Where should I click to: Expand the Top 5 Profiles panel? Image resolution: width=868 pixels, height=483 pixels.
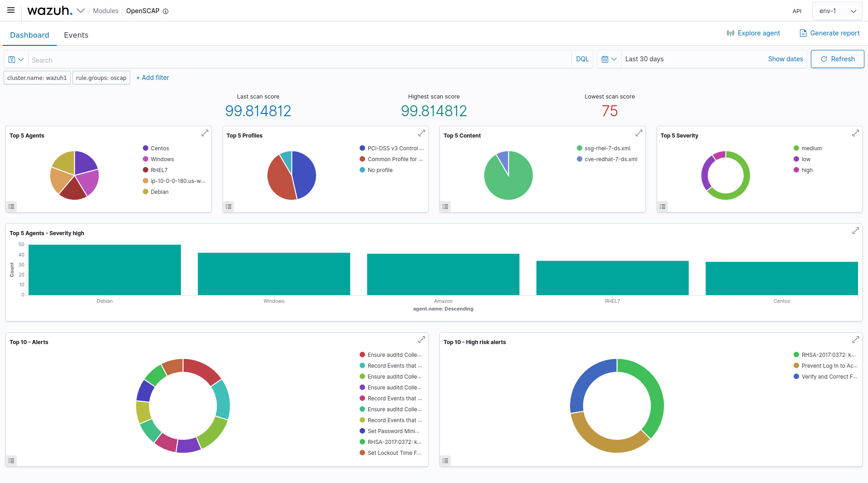422,133
